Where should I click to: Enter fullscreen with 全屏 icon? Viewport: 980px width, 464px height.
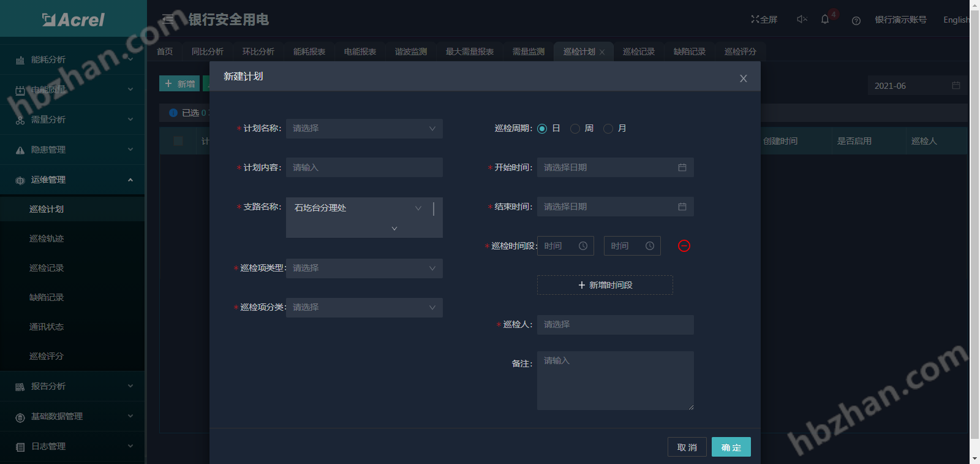point(764,20)
